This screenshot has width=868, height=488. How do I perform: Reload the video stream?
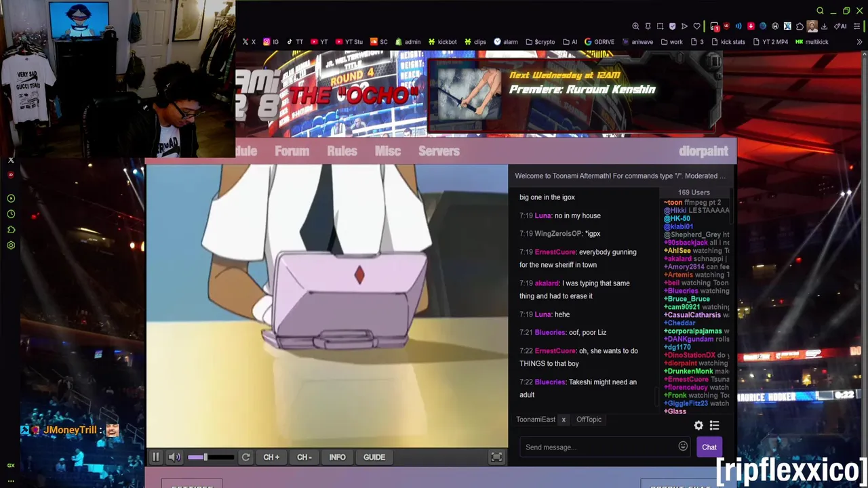pyautogui.click(x=245, y=457)
